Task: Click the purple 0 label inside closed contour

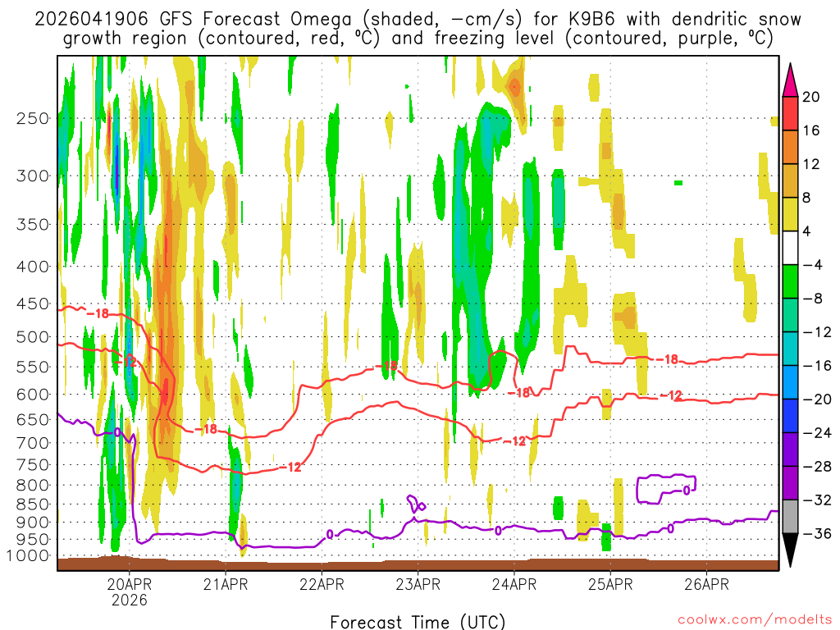Action: coord(687,491)
